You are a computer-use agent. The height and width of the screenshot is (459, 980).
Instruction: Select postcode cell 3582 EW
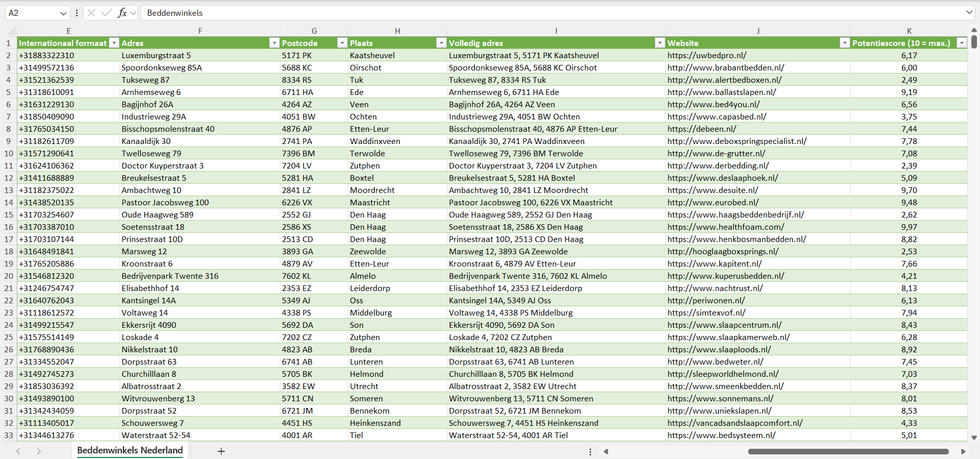coord(314,386)
